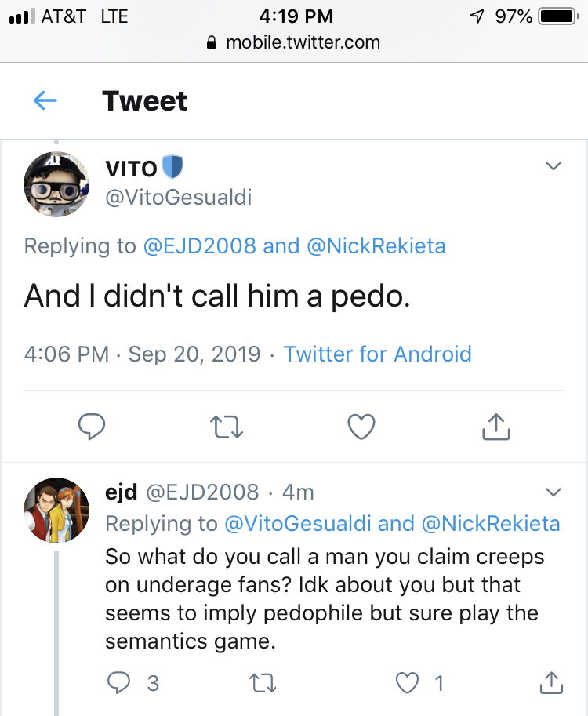Tap the mobile.twitter.com address bar
Image resolution: width=588 pixels, height=716 pixels.
tap(294, 42)
